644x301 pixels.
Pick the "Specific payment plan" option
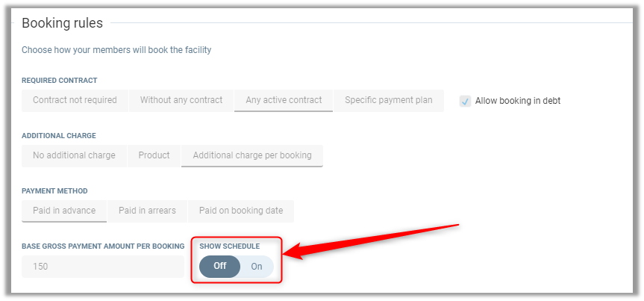click(388, 100)
